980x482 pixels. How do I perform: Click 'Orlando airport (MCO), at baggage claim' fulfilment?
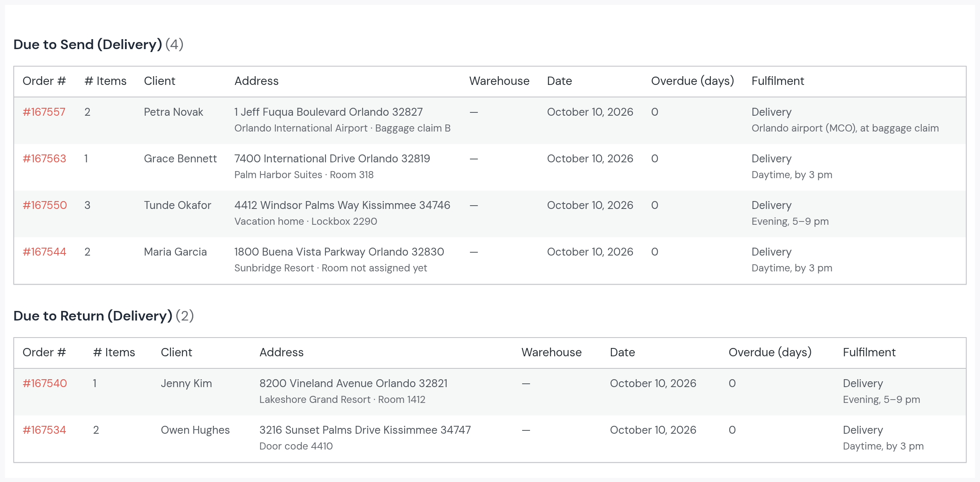coord(845,128)
